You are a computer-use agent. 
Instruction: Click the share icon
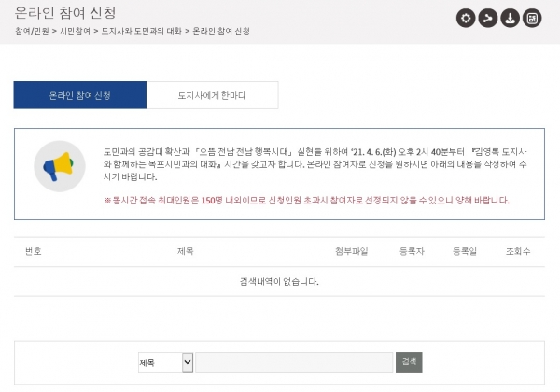click(x=486, y=18)
